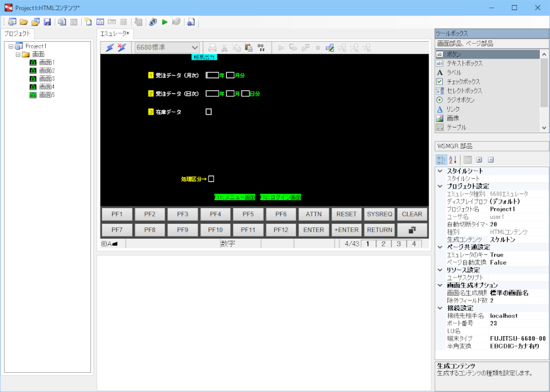
Task: Click the new page icon with sparkle
Action: coord(88,22)
